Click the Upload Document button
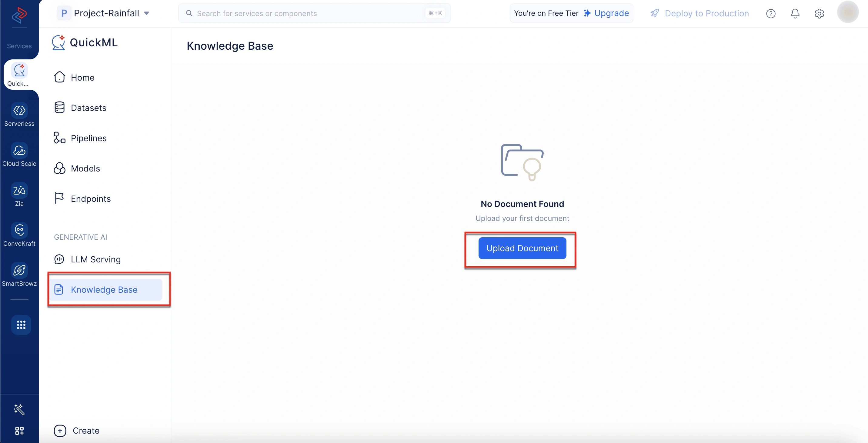The width and height of the screenshot is (868, 443). tap(522, 248)
